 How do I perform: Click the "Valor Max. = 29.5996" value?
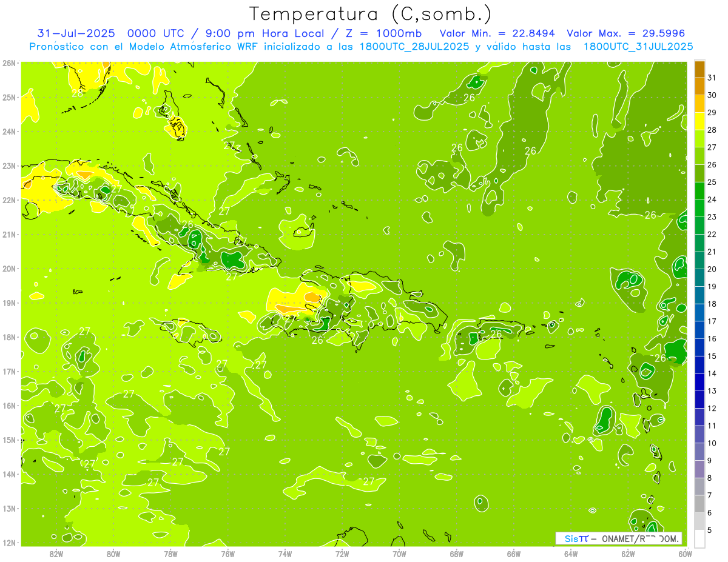pos(627,33)
